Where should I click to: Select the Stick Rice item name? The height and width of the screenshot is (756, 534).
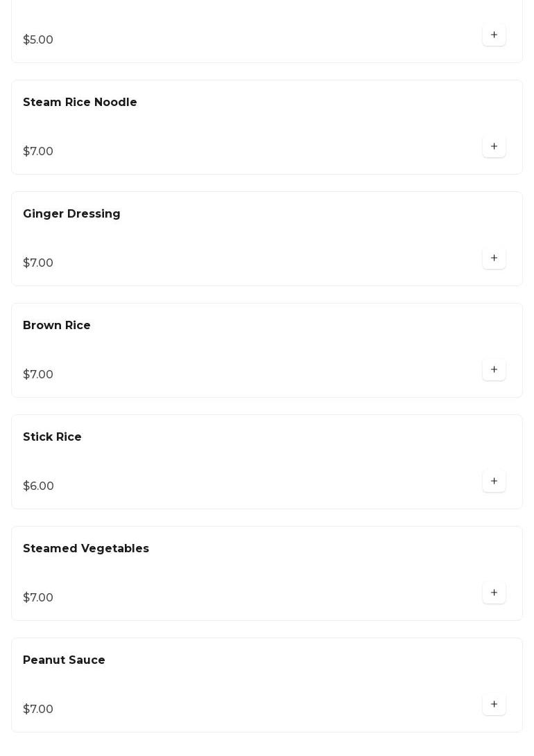52,437
